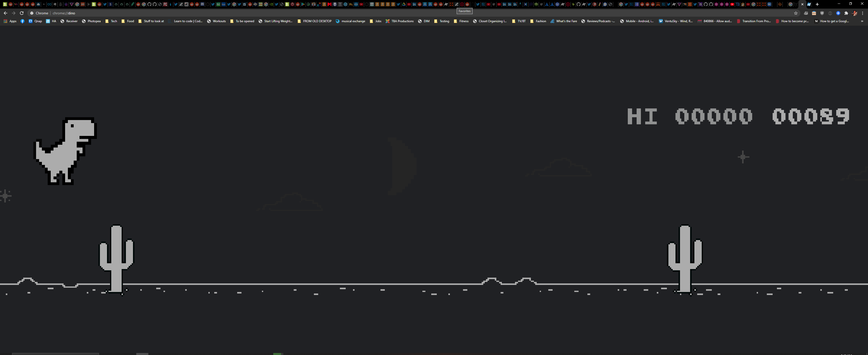
Task: Open the Photopea bookmark
Action: point(91,21)
